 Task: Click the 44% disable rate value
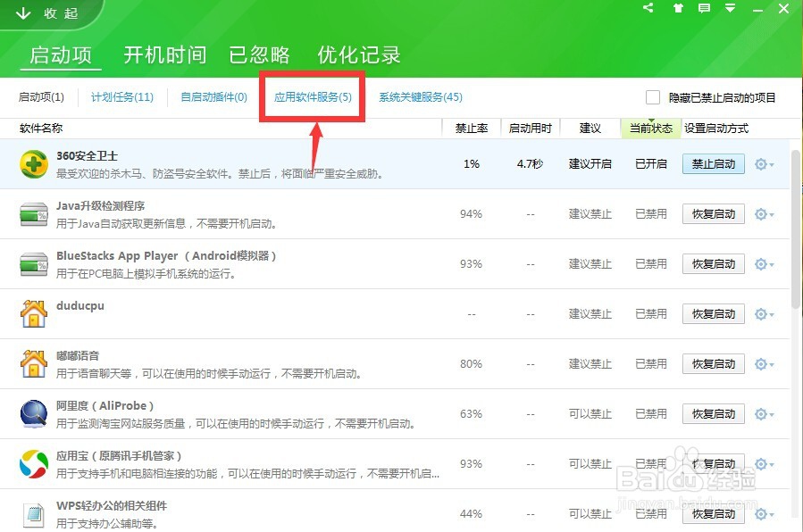point(471,513)
